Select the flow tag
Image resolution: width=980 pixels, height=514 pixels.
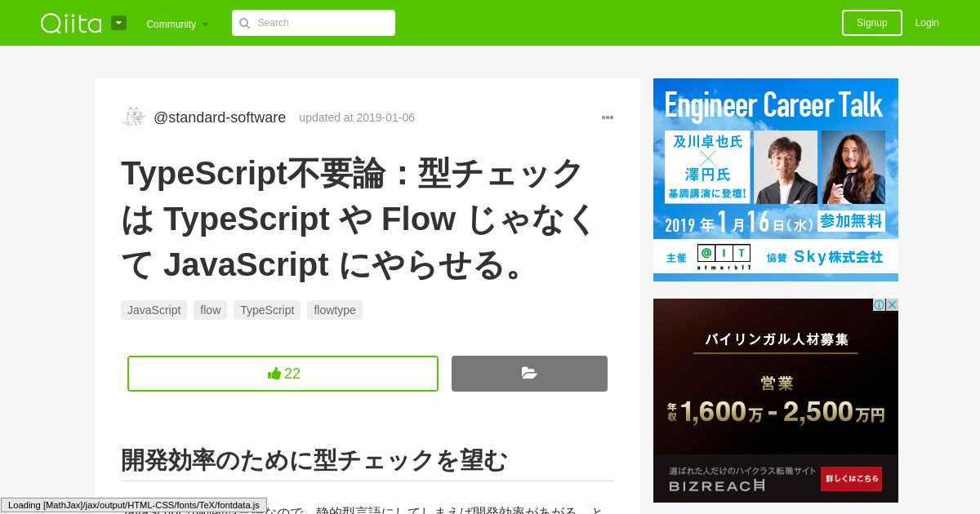(x=211, y=310)
